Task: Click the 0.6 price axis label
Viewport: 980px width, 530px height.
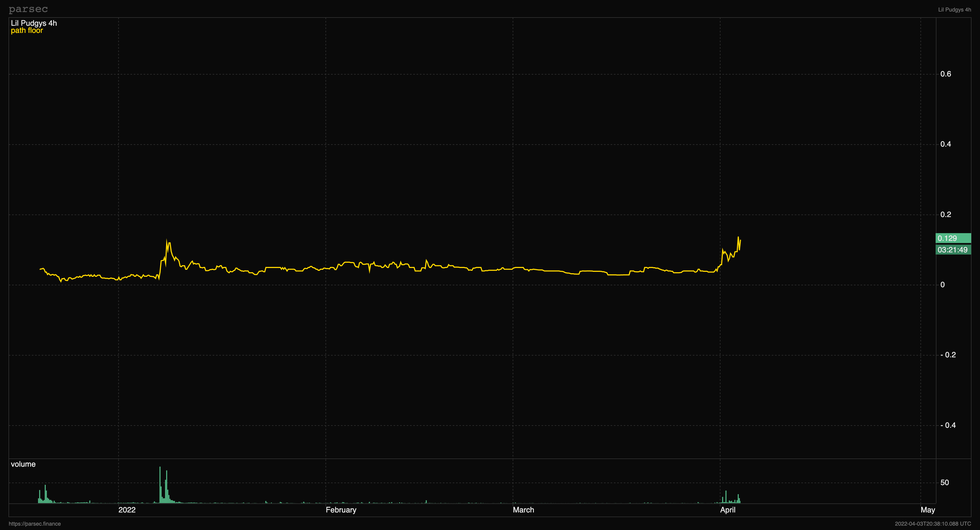Action: [945, 74]
